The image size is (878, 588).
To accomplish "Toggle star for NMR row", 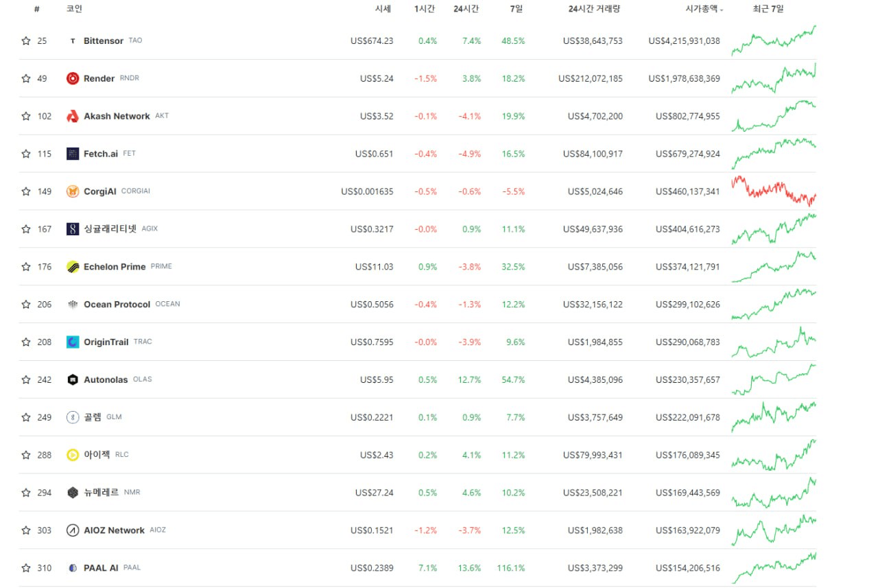I will (26, 493).
